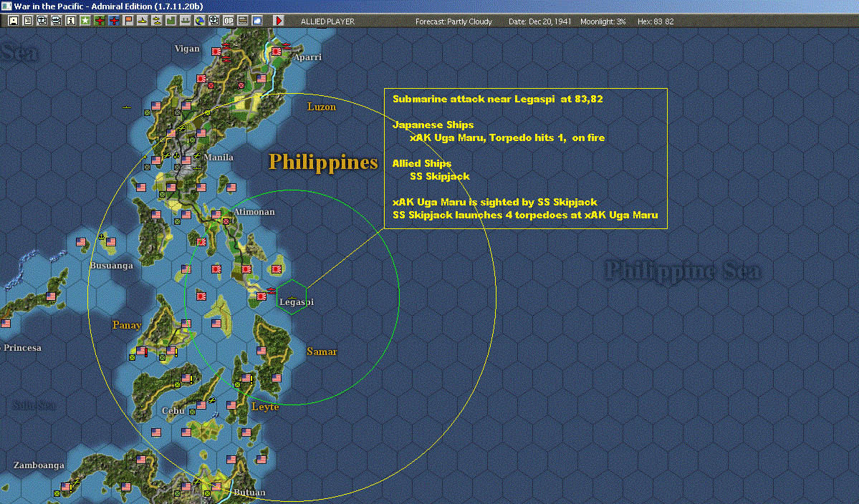This screenshot has width=859, height=504.
Task: Click the green land base toolbar icon
Action: tap(171, 21)
